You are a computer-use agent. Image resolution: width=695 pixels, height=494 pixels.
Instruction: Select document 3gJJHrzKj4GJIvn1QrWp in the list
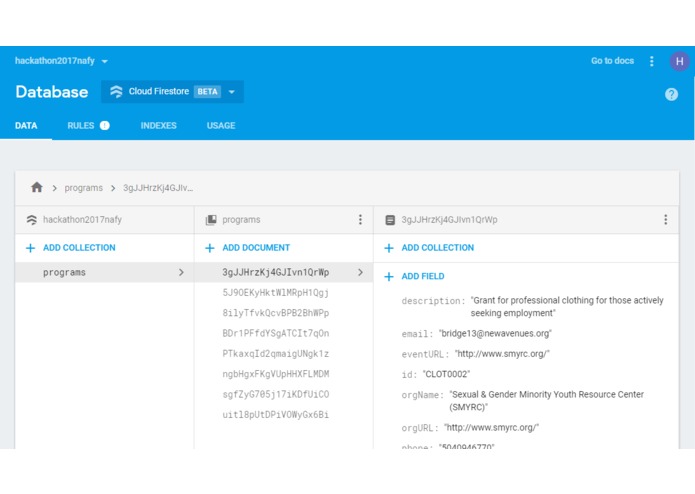pos(283,272)
